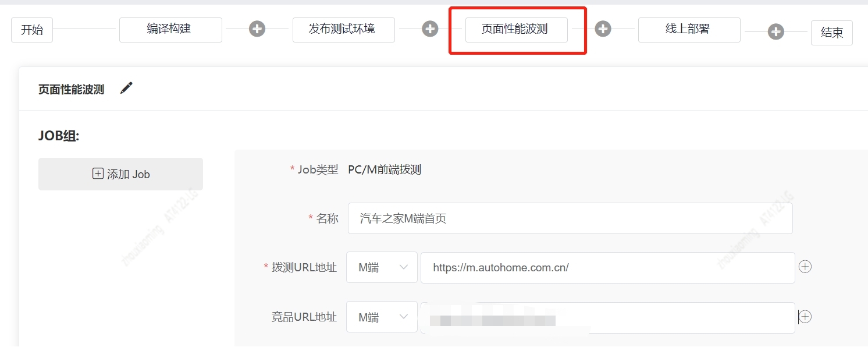Add a stage after 发布测试环境 node
868x347 pixels.
(430, 29)
